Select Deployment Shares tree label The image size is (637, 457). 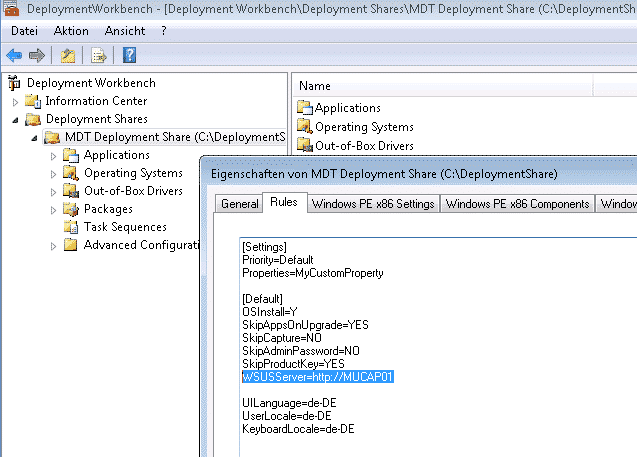[x=97, y=119]
